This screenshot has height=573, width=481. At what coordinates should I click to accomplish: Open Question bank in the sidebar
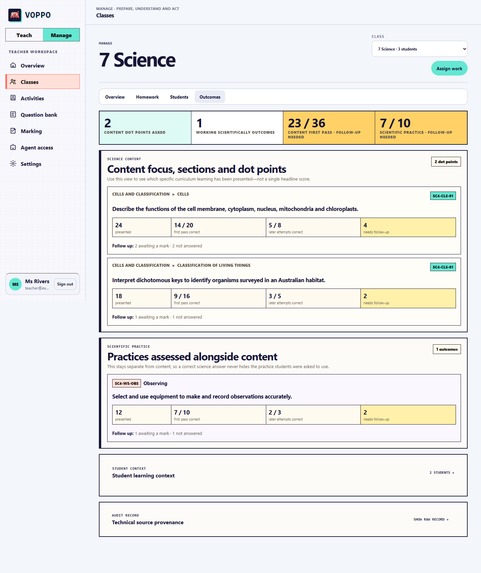pyautogui.click(x=43, y=114)
